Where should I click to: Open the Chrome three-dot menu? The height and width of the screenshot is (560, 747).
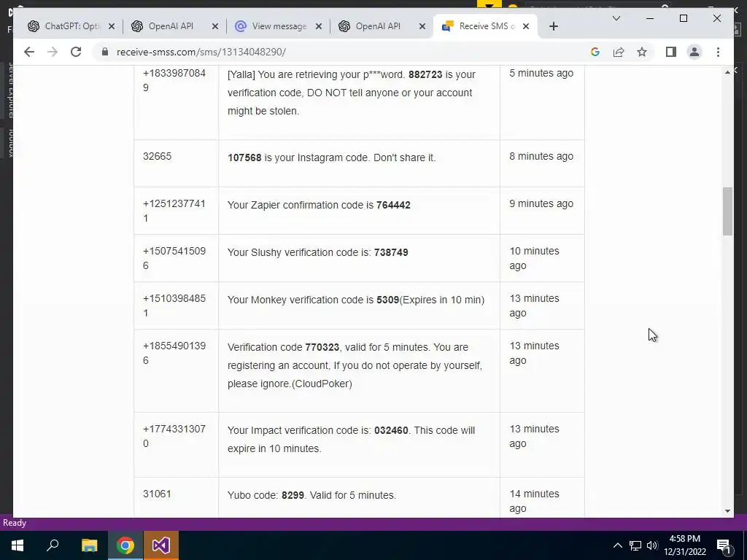(x=718, y=52)
